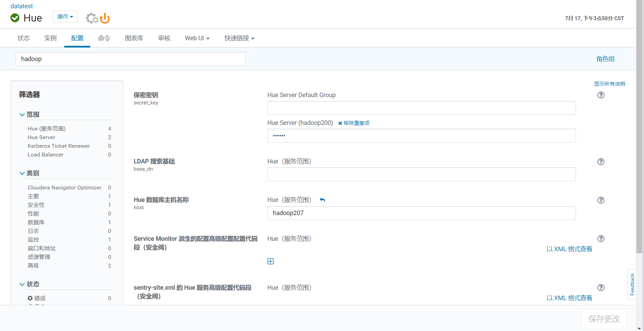Click the configuration search field containing hadoop
The image size is (644, 331).
coord(131,59)
